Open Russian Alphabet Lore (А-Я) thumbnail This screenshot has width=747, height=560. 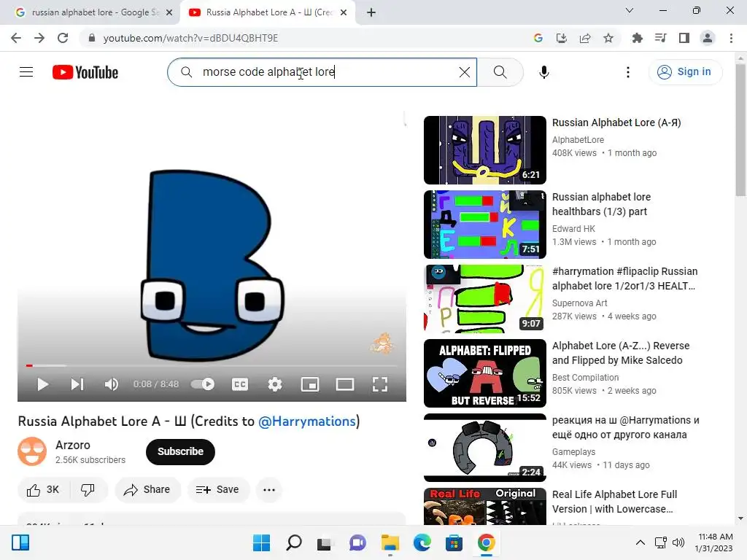(485, 150)
